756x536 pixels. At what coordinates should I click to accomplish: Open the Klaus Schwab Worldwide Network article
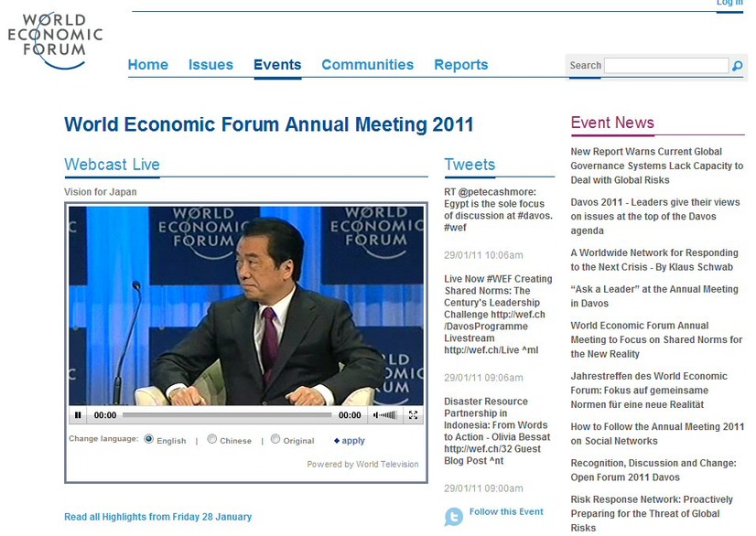pyautogui.click(x=654, y=260)
